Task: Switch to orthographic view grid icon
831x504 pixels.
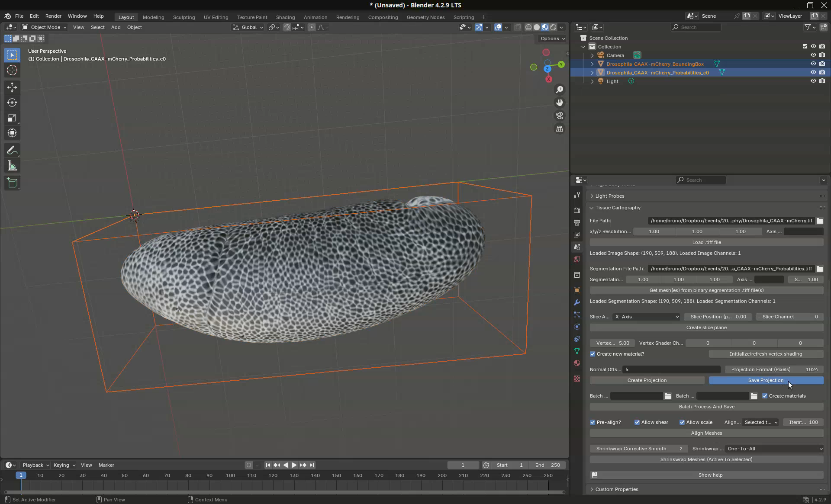Action: tap(560, 129)
